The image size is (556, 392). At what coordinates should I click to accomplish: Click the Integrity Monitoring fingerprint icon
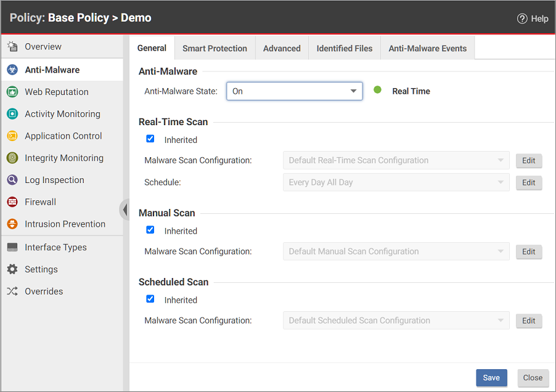click(12, 158)
